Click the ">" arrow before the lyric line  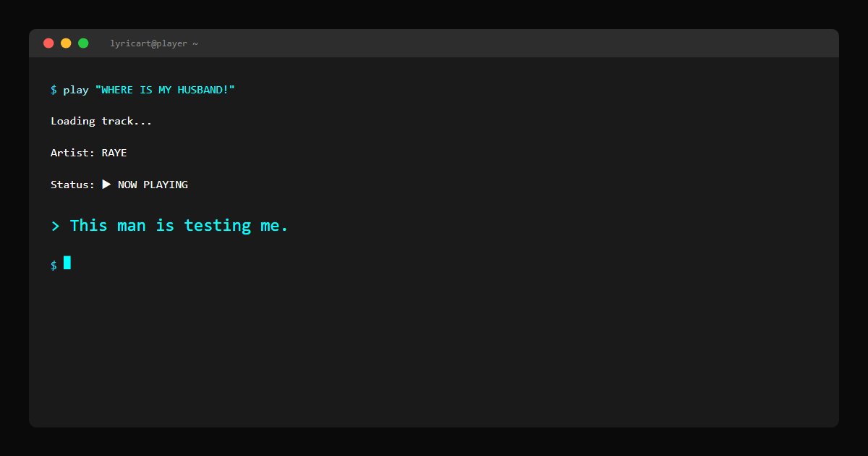click(55, 226)
